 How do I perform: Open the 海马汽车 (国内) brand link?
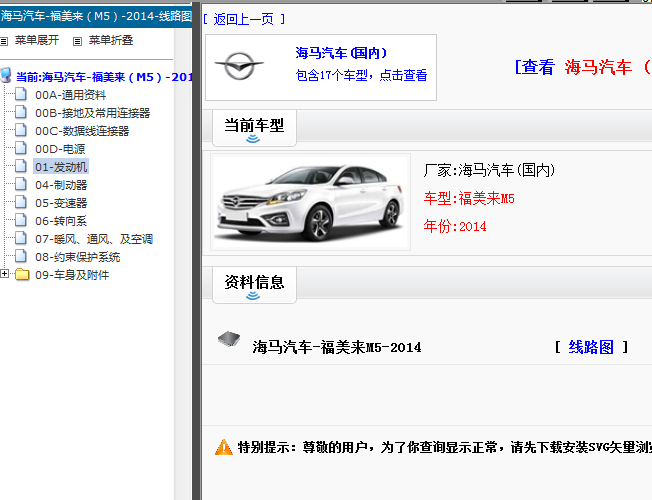341,53
